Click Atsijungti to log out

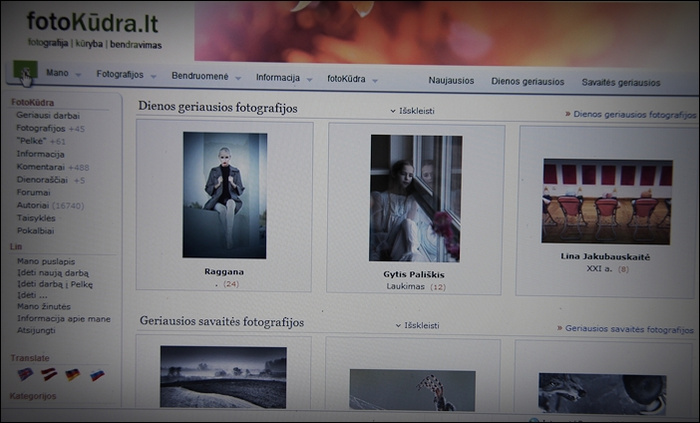coord(37,332)
